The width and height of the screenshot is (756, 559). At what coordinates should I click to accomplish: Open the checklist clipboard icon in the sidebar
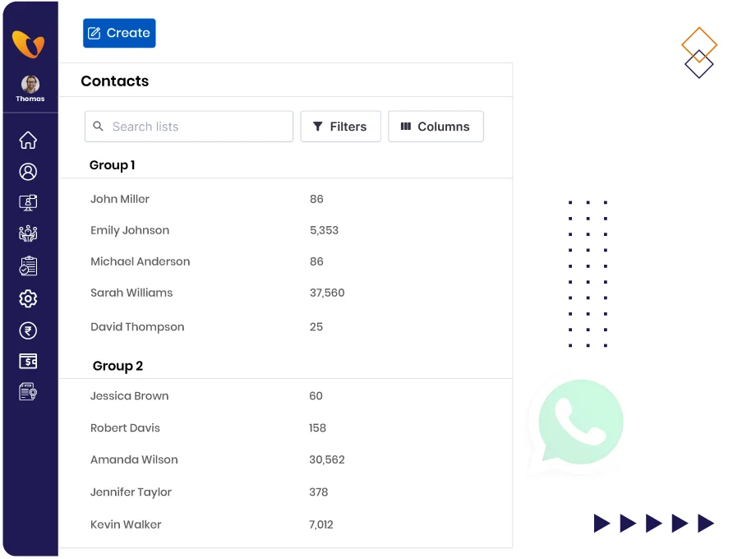[28, 266]
